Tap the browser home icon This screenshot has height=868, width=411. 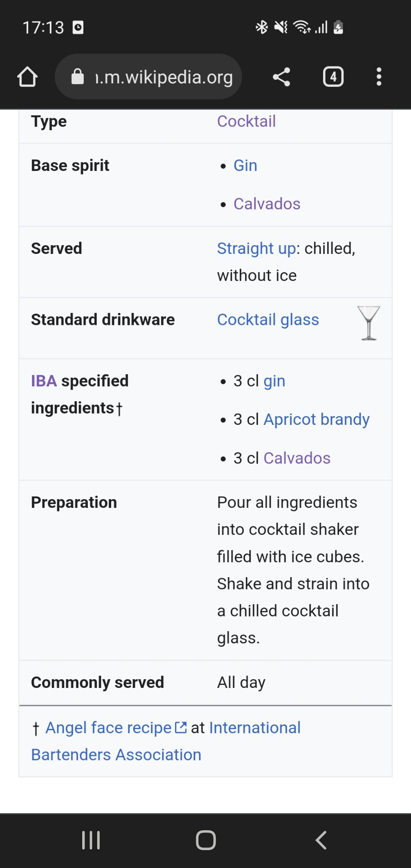pos(27,77)
